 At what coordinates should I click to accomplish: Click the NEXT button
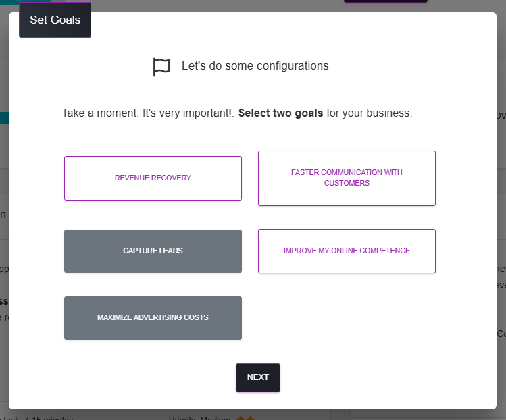click(x=258, y=377)
